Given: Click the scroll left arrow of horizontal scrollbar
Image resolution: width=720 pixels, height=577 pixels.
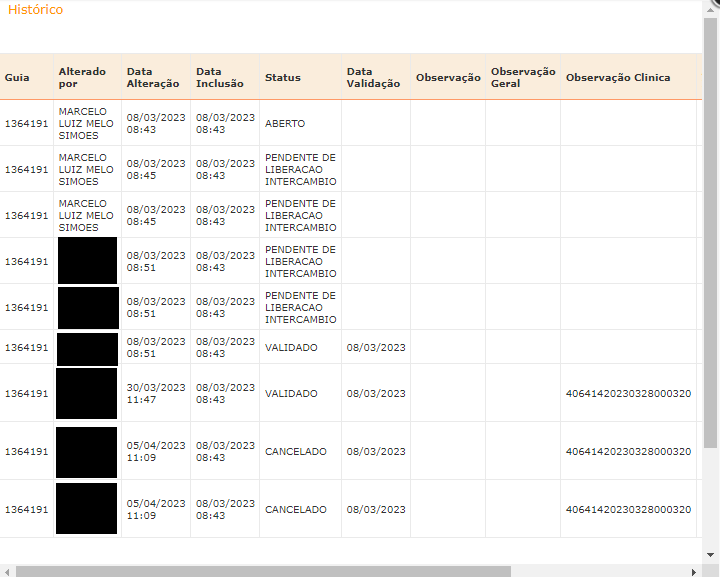Looking at the screenshot, I should click(7, 571).
